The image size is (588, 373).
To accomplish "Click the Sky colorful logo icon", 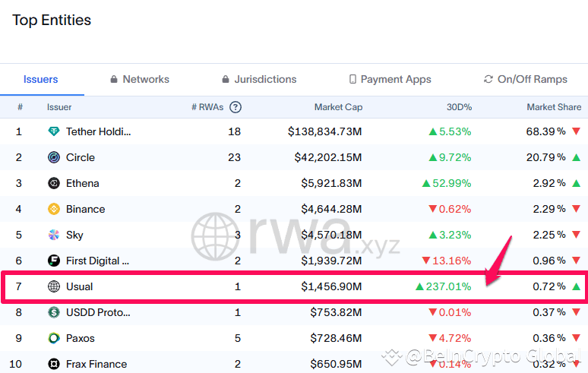I will pyautogui.click(x=54, y=235).
